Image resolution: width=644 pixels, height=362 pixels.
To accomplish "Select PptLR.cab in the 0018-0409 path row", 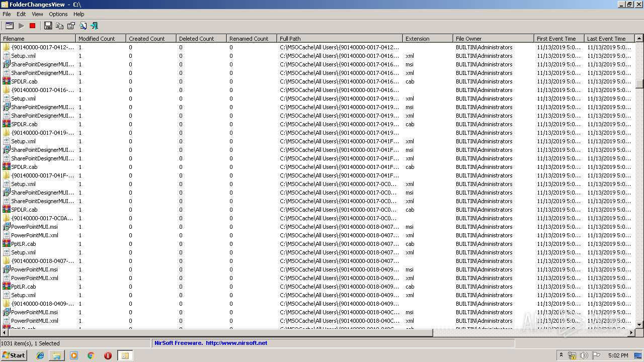I will tap(24, 287).
